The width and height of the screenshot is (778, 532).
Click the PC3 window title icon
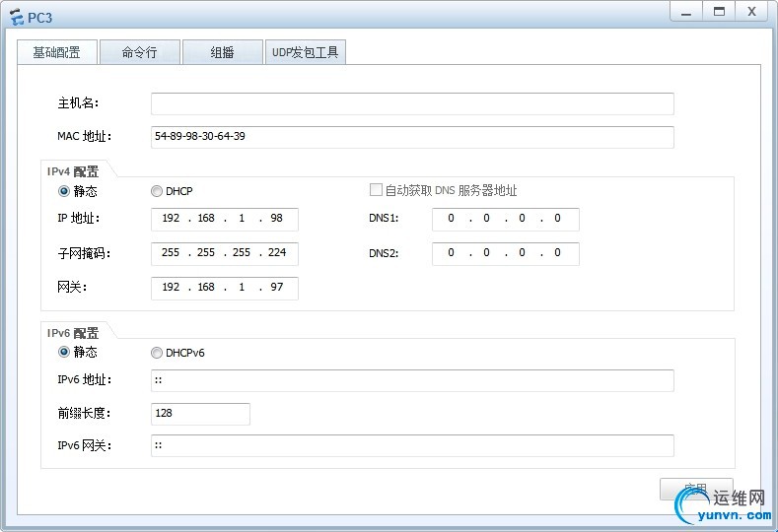(x=17, y=18)
